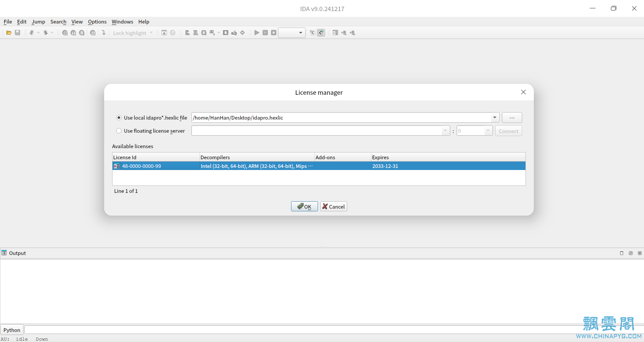Click the list view toolbar icon
Screen dimensions: 644x342
click(x=335, y=33)
